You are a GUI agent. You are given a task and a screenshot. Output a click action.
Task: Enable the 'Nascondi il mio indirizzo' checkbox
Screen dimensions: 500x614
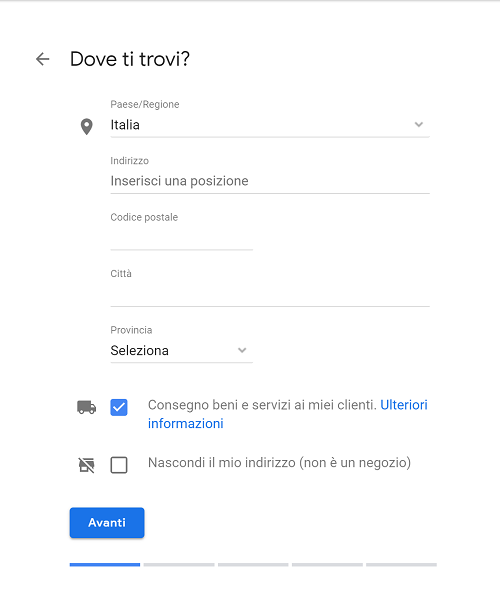click(x=119, y=465)
